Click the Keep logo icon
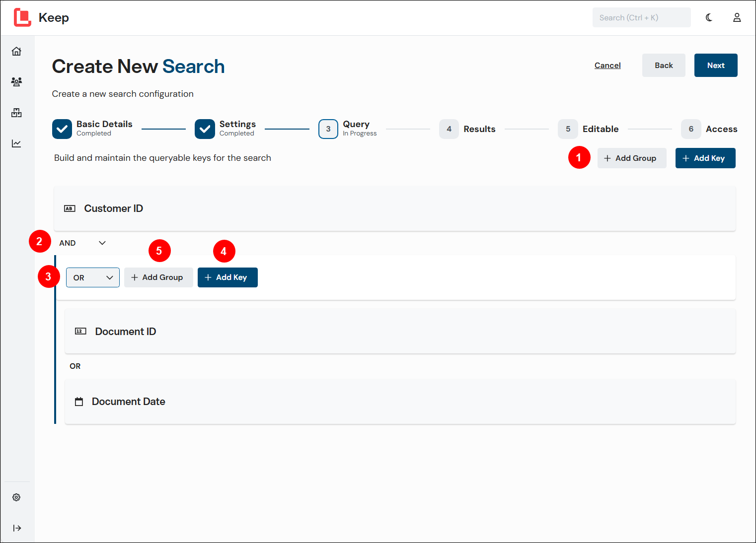The height and width of the screenshot is (543, 756). [22, 17]
